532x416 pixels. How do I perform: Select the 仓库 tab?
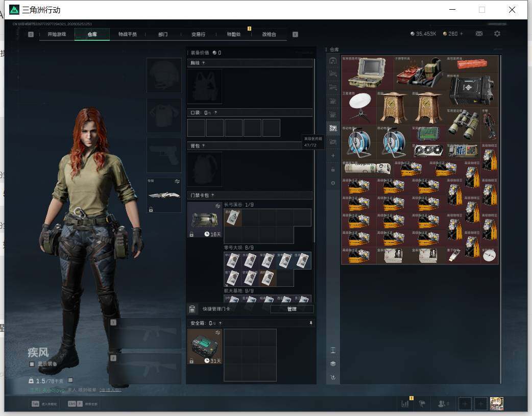[x=92, y=34]
